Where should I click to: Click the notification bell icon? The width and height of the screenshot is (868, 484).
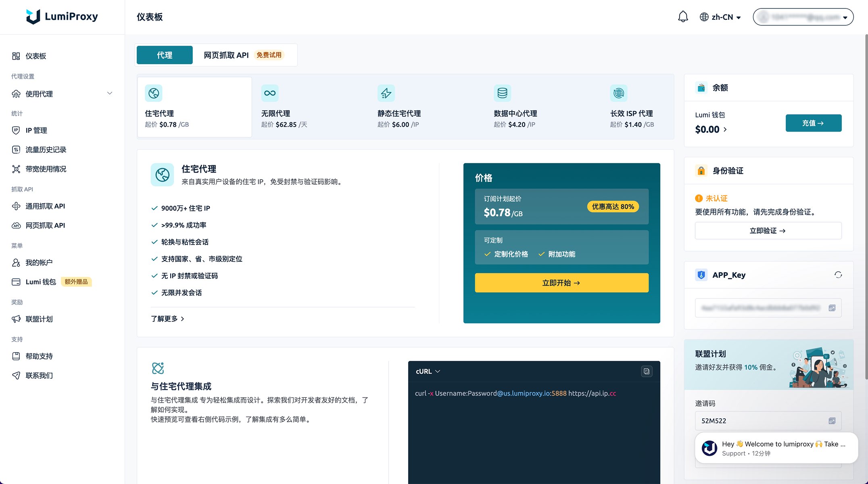tap(683, 17)
